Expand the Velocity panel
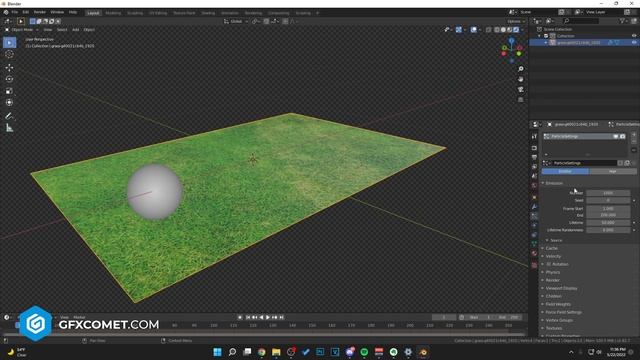640x360 pixels. [x=553, y=256]
